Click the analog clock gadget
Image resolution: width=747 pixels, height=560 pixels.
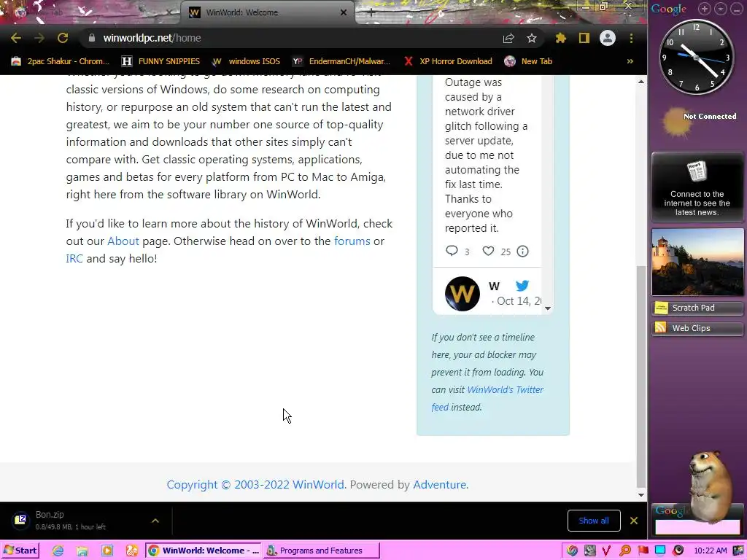coord(697,57)
